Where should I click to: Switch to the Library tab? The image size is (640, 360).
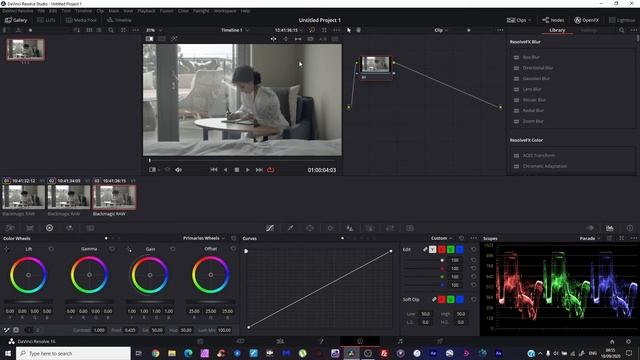(x=557, y=30)
